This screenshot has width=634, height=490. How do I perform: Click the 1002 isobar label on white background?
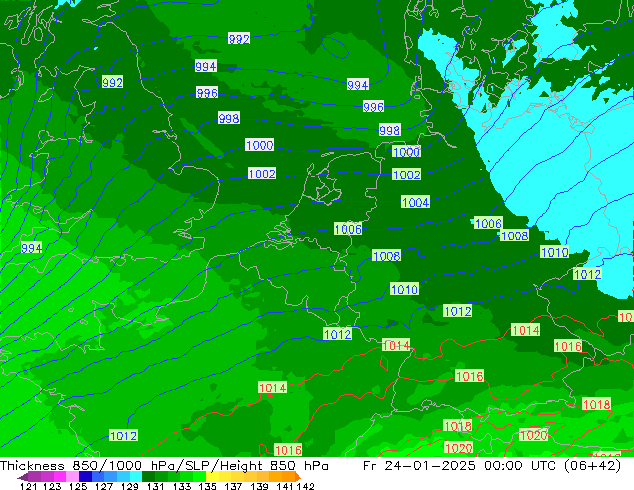coord(262,173)
